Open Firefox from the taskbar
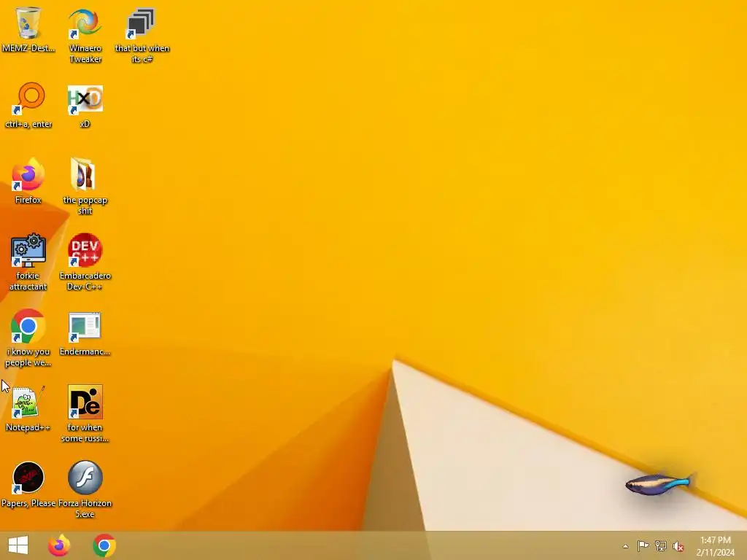 pyautogui.click(x=58, y=545)
